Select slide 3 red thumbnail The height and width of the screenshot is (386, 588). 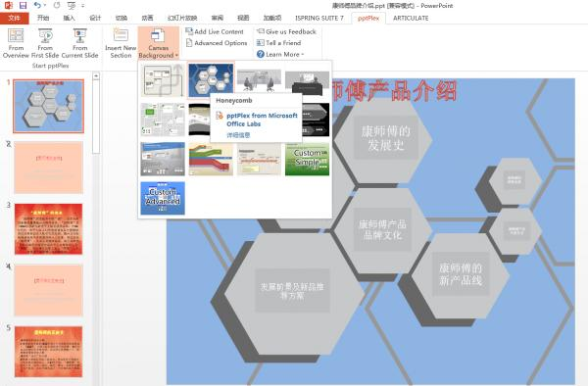pos(48,229)
